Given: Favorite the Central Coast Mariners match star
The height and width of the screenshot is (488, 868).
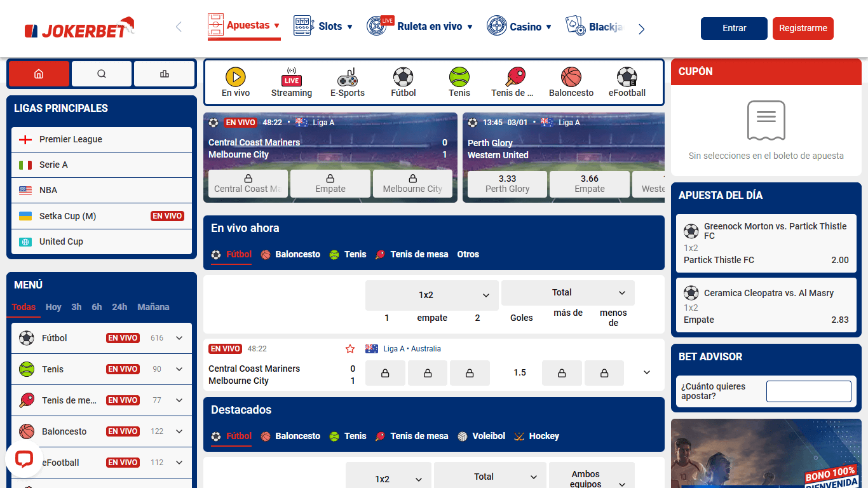Looking at the screenshot, I should point(349,349).
